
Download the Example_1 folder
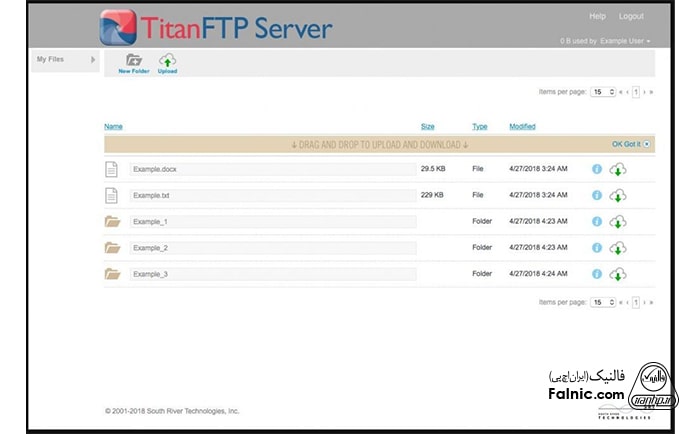click(x=618, y=222)
